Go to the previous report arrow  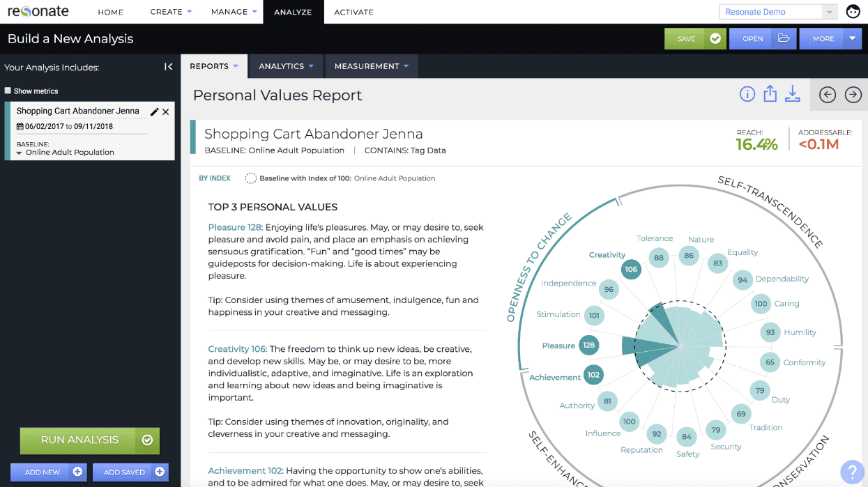tap(828, 95)
